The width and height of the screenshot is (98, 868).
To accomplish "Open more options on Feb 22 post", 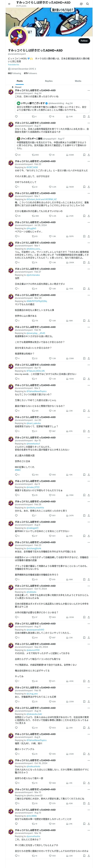I will pos(89,161).
